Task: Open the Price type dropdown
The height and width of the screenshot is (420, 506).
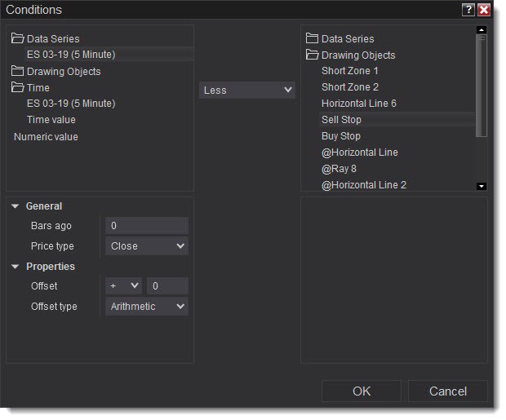Action: [147, 246]
